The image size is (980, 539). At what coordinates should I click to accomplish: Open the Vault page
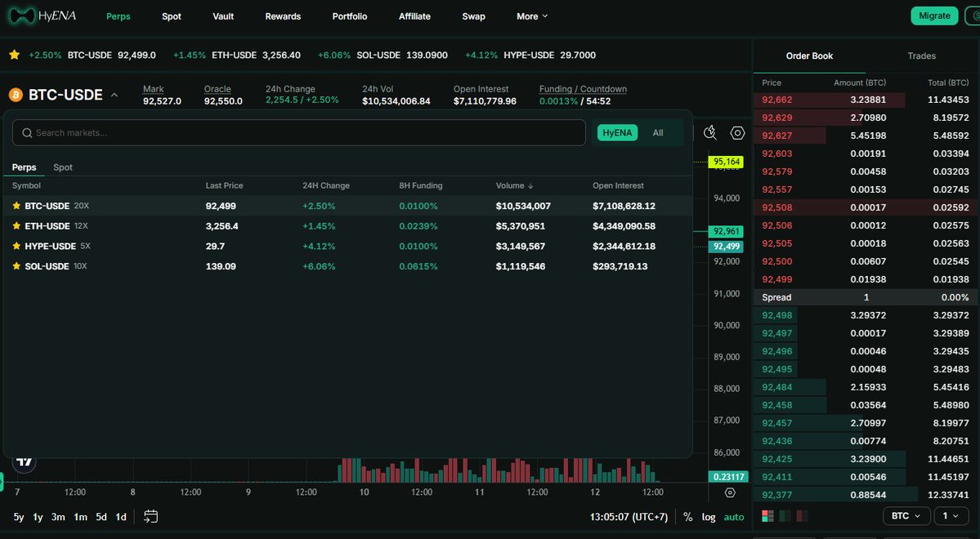[223, 16]
